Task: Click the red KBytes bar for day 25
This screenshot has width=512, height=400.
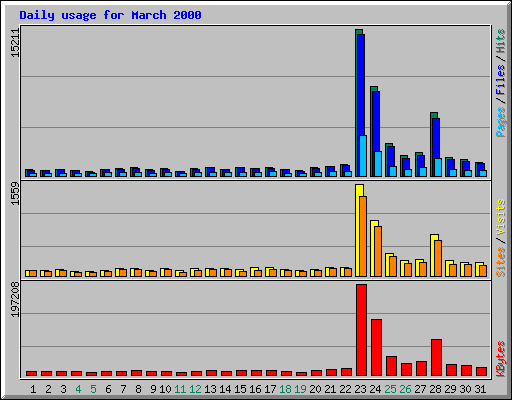Action: point(391,366)
